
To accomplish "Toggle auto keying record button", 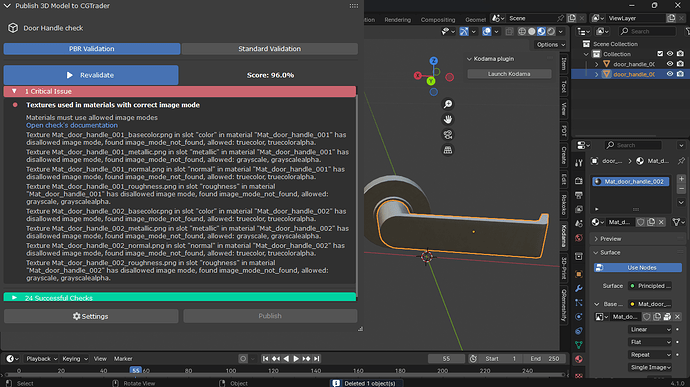I will click(x=243, y=359).
